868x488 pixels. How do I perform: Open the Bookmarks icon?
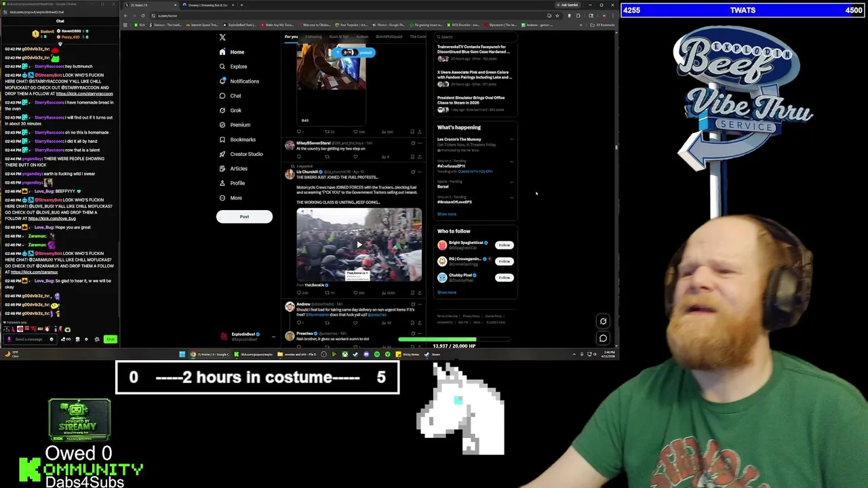[222, 140]
